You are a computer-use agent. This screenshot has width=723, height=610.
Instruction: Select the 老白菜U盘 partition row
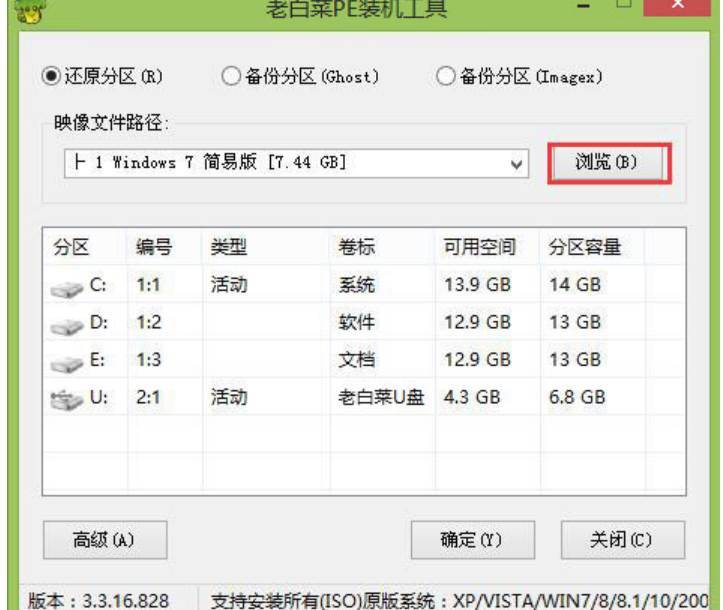click(x=381, y=397)
